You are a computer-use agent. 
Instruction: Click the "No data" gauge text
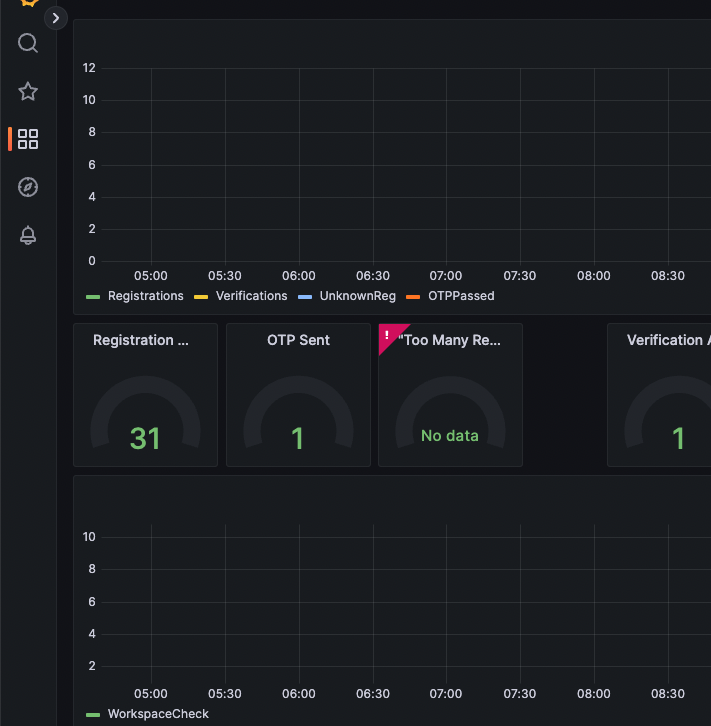pyautogui.click(x=449, y=436)
